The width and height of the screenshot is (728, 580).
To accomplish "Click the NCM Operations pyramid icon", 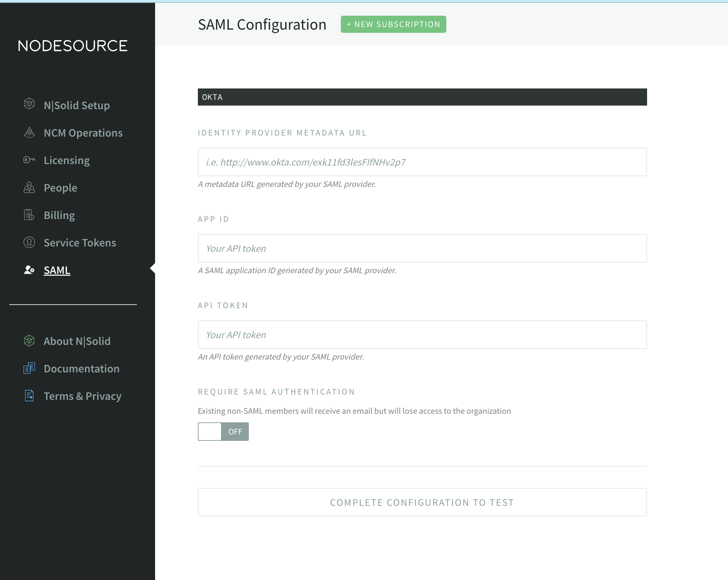I will coord(29,132).
